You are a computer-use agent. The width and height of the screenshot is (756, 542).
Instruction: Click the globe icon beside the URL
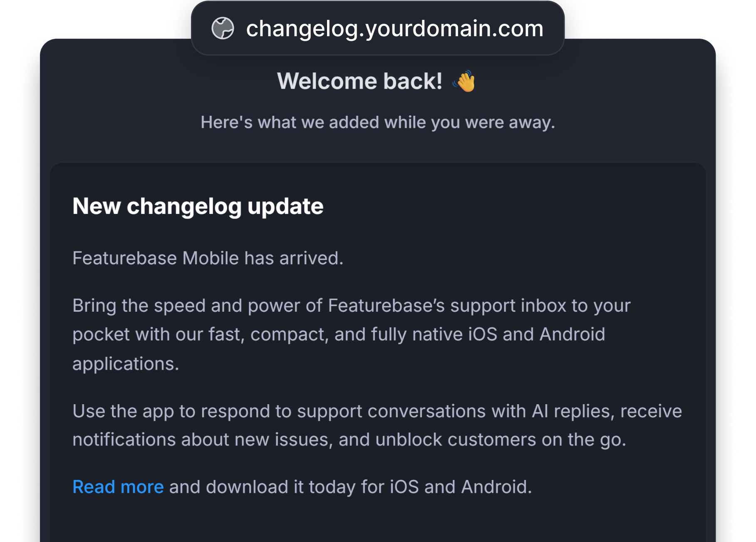click(x=223, y=28)
